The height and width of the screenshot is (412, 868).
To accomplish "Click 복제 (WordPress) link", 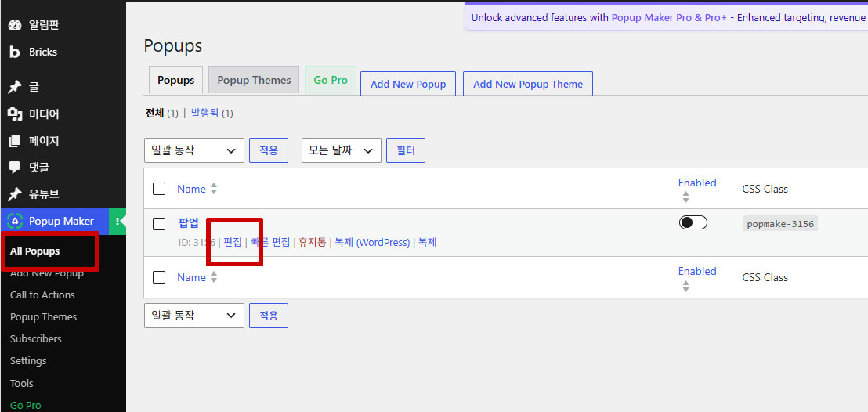I will click(x=372, y=243).
